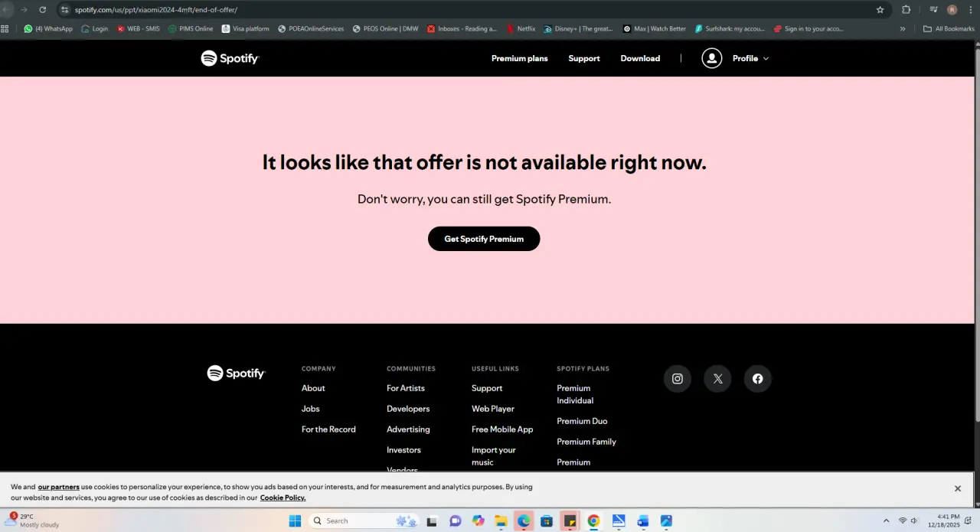Open Import your music footer link
Screen dimensions: 980x532
coord(494,456)
